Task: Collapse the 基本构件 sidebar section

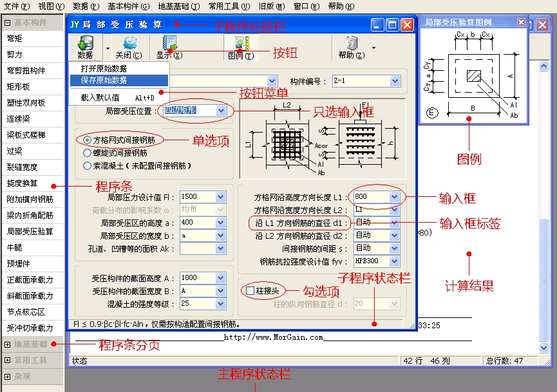Action: pos(8,23)
